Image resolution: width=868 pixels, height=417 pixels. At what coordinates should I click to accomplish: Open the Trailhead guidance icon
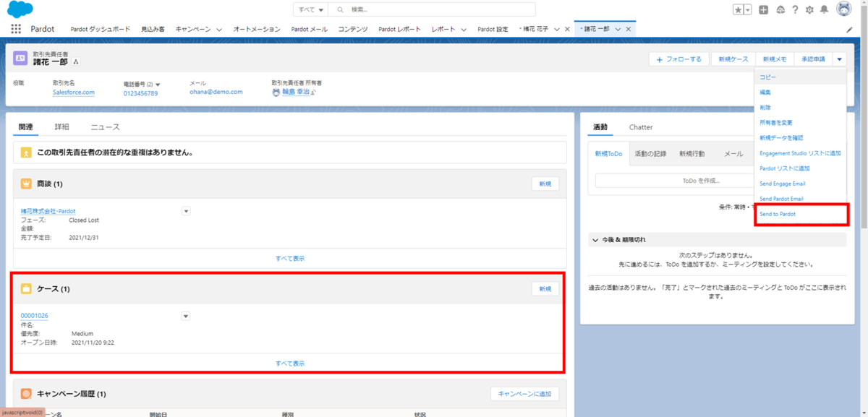coord(780,9)
